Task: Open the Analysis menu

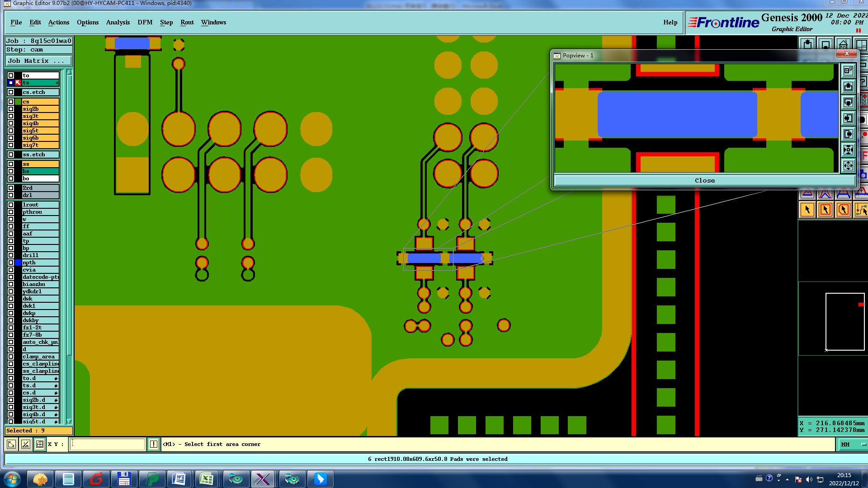Action: (x=118, y=22)
